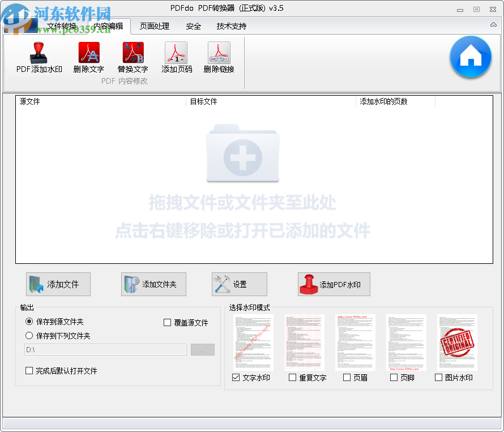
Task: Click the D:\ output path field
Action: coord(105,349)
